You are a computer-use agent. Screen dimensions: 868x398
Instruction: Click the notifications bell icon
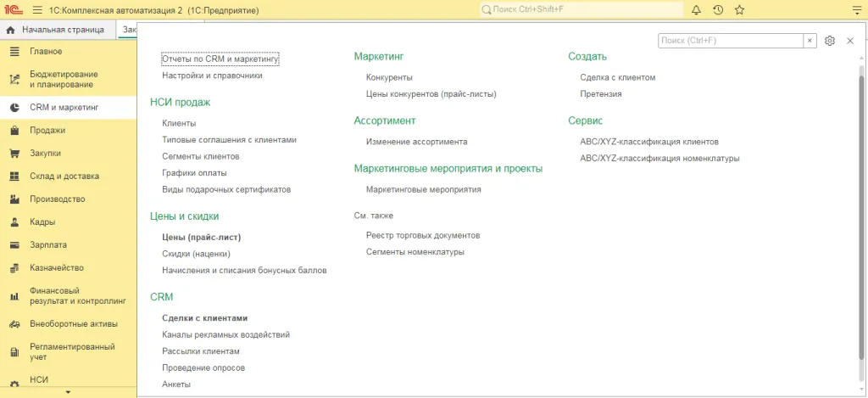(x=696, y=10)
